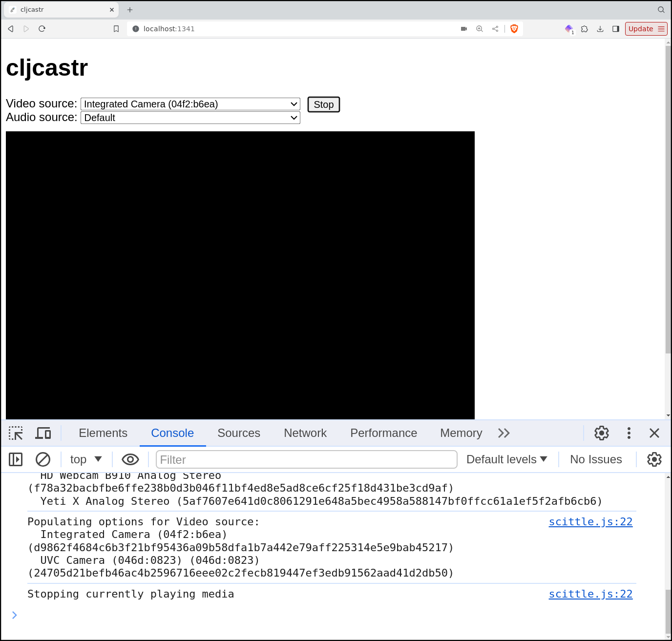Click the inspect element picker icon

pos(16,433)
